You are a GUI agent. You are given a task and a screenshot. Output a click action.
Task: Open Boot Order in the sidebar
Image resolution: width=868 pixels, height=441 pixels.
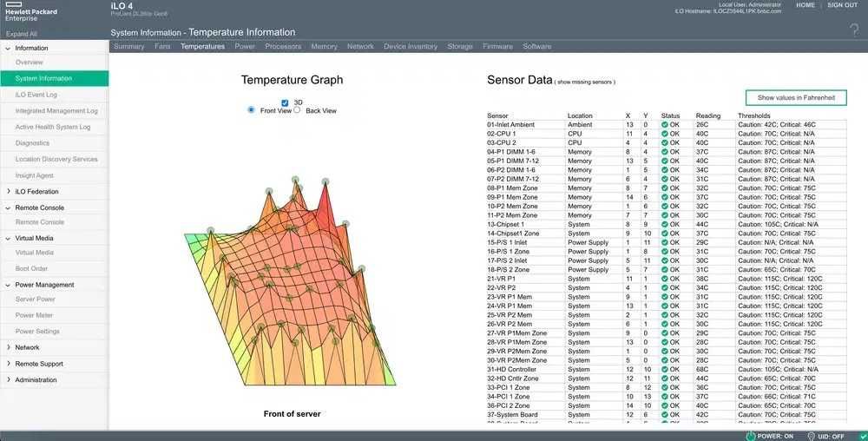tap(31, 268)
